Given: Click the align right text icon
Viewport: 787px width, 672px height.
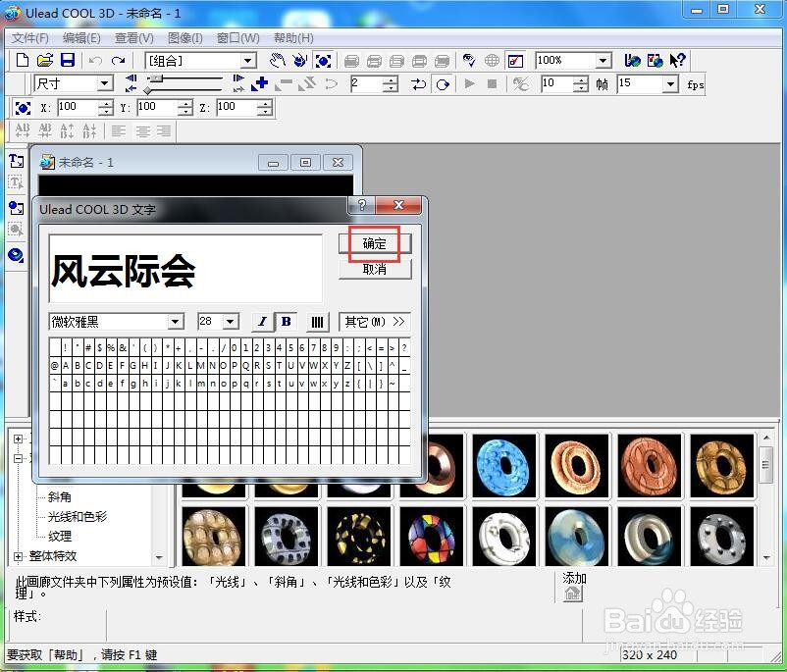Looking at the screenshot, I should click(164, 131).
